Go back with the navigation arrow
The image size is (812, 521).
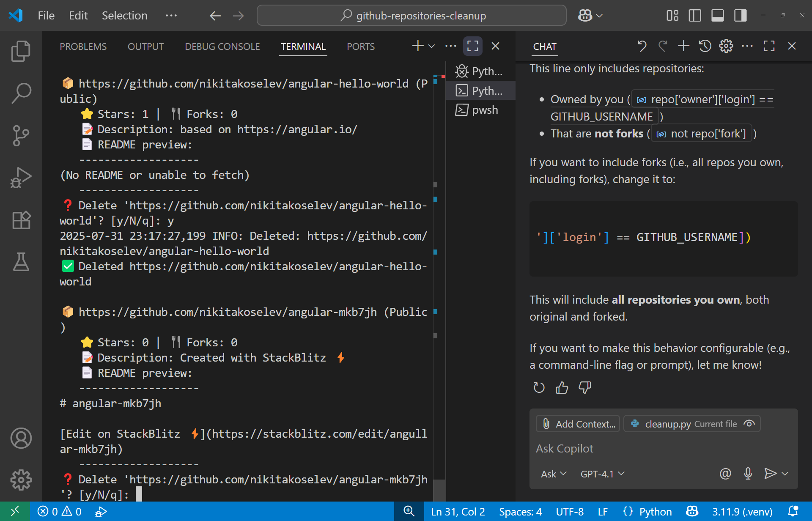click(x=215, y=16)
